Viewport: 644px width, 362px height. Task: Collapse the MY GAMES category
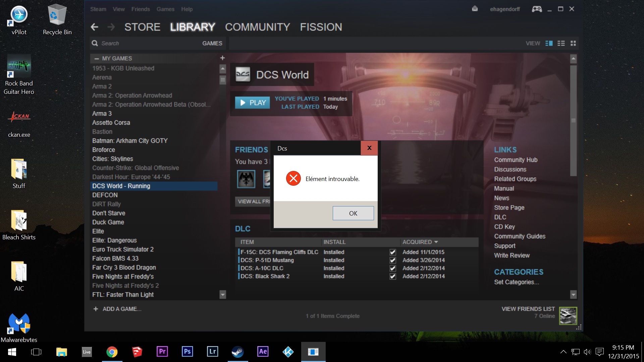tap(97, 58)
